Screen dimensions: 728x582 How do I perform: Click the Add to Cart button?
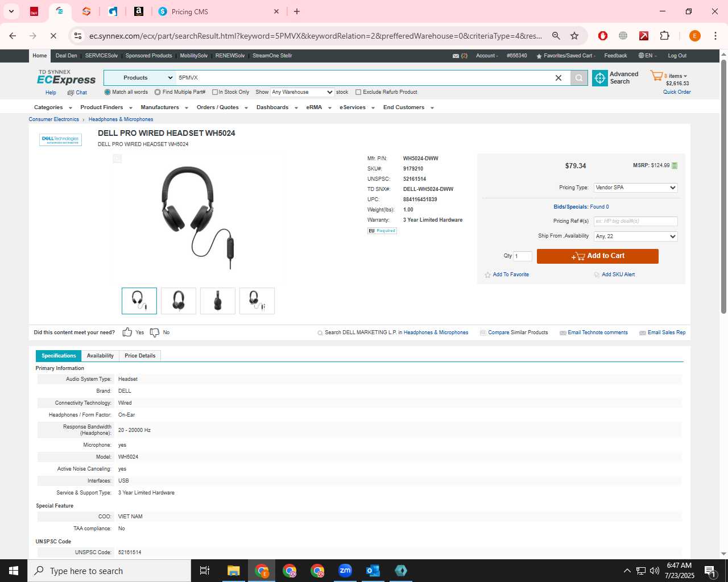point(598,256)
